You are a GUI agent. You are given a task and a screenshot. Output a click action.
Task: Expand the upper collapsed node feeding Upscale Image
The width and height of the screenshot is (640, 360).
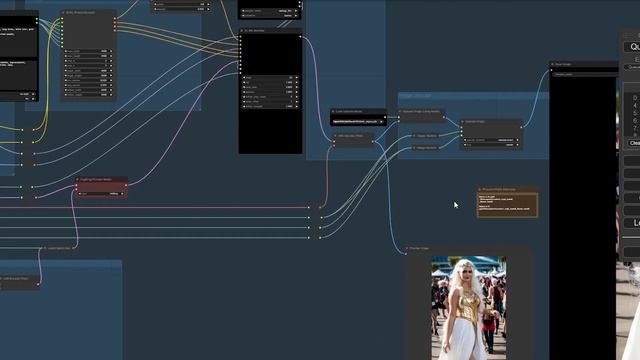tap(414, 136)
